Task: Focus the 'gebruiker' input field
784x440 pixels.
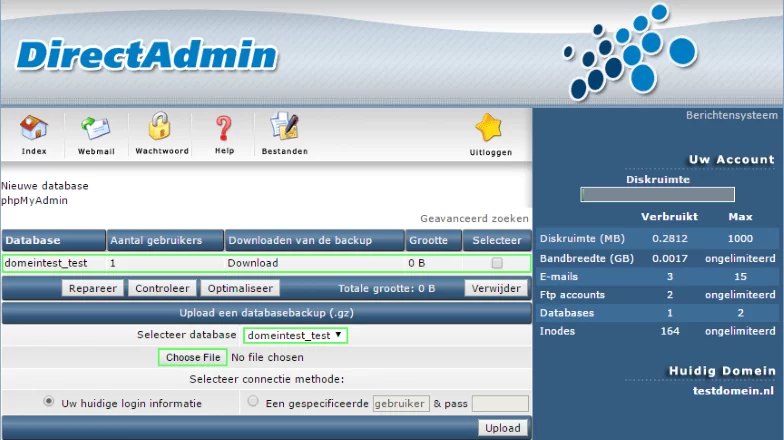Action: (401, 404)
